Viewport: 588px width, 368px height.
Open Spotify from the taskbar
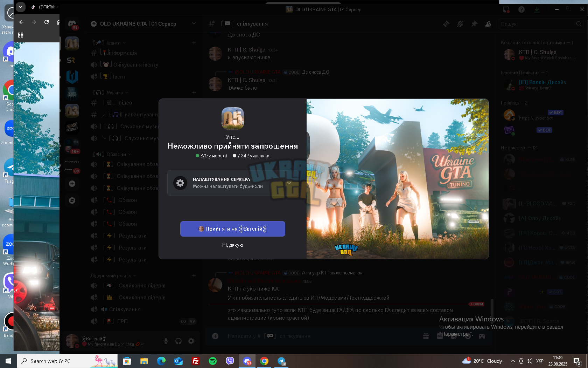pos(213,361)
